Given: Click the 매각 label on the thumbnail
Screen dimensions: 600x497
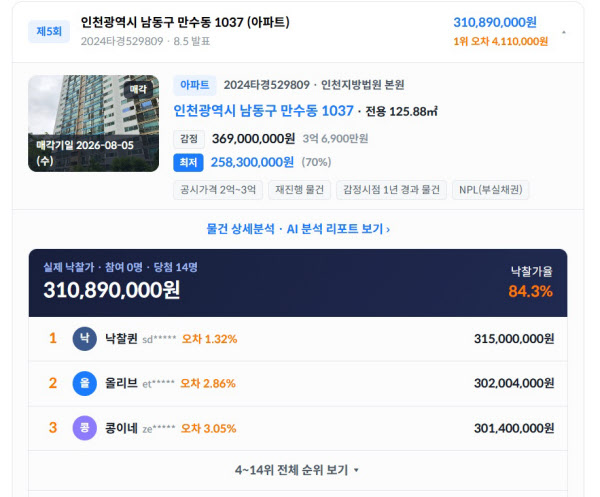Looking at the screenshot, I should tap(138, 90).
